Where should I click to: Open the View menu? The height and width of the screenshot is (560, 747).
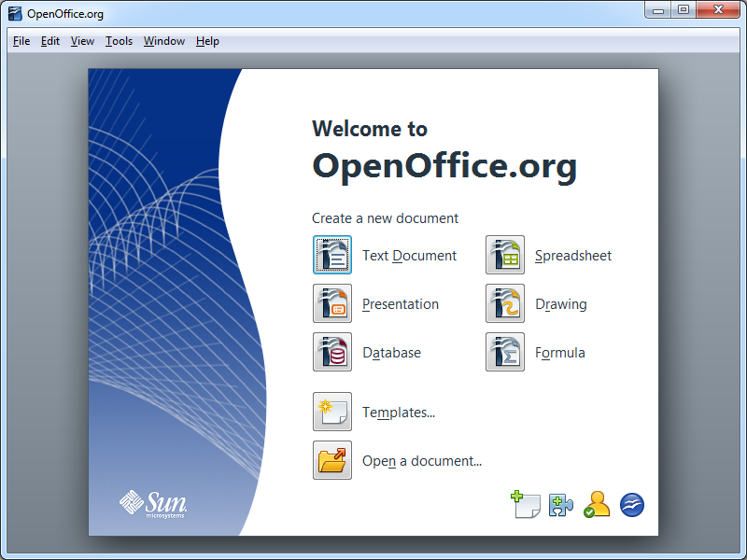click(82, 41)
